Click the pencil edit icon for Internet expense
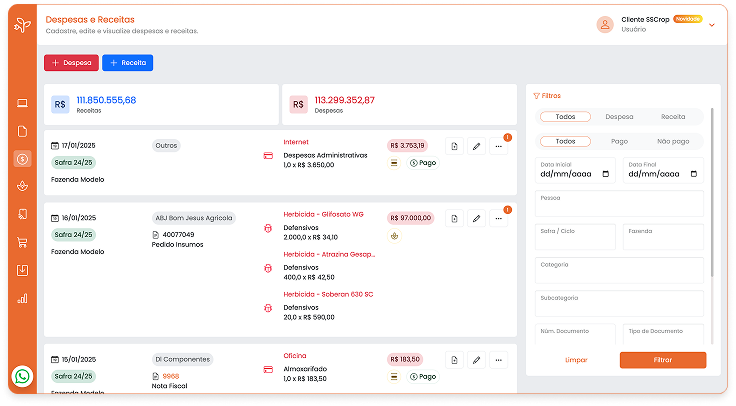The image size is (736, 406). point(476,147)
